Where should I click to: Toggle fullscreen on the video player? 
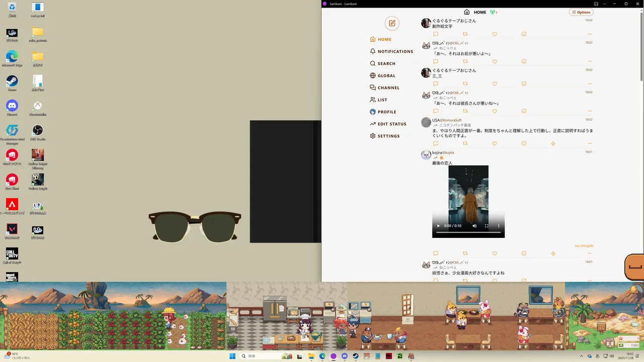487,226
